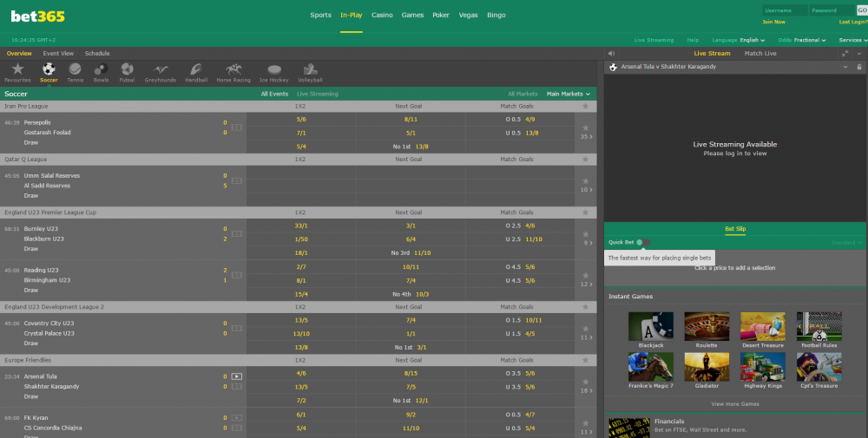Favourite England U23 Development League 2 star
The height and width of the screenshot is (438, 868).
(x=585, y=307)
